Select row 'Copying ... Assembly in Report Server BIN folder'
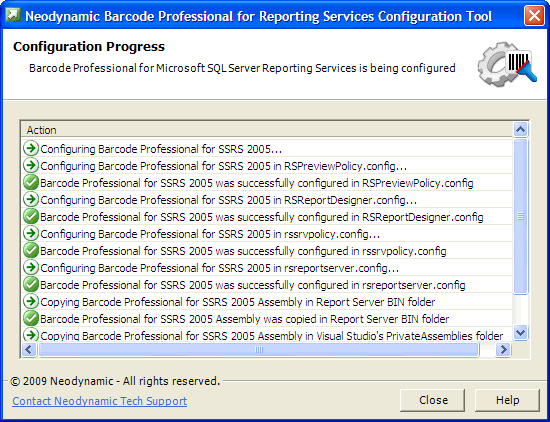Viewport: 550px width, 422px height. (x=267, y=302)
